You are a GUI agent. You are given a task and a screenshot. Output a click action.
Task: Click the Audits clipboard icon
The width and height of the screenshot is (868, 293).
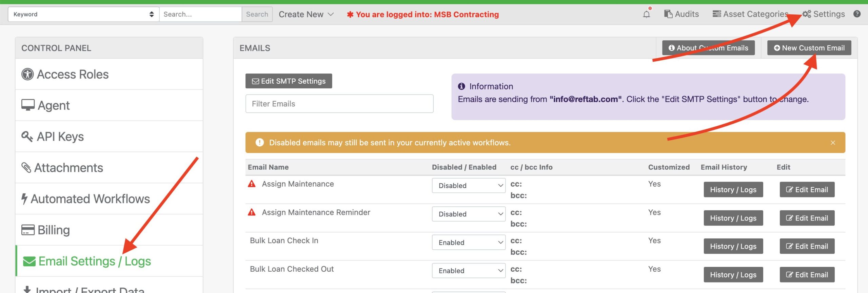point(668,14)
